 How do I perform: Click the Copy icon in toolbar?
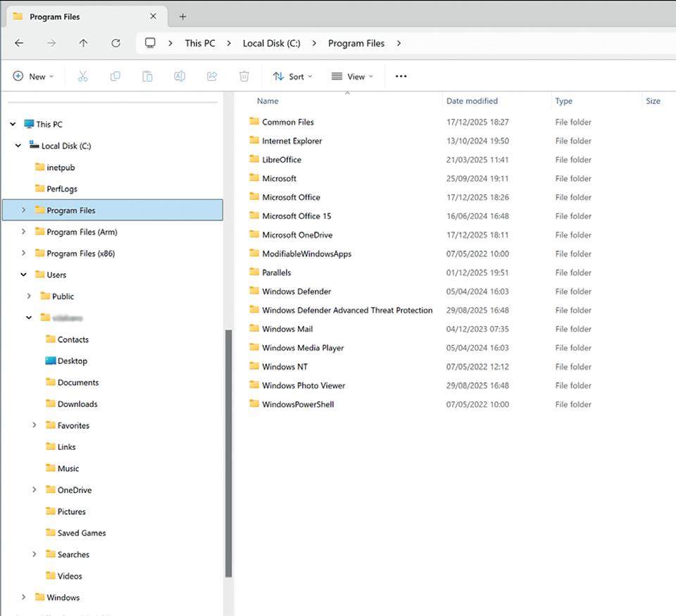tap(115, 76)
